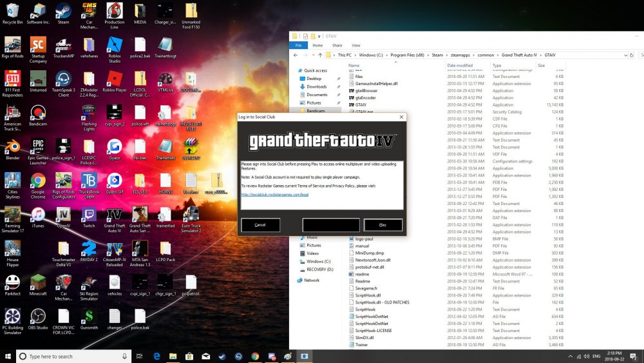Open File Explorer from the taskbar
This screenshot has height=363, width=644.
[173, 357]
